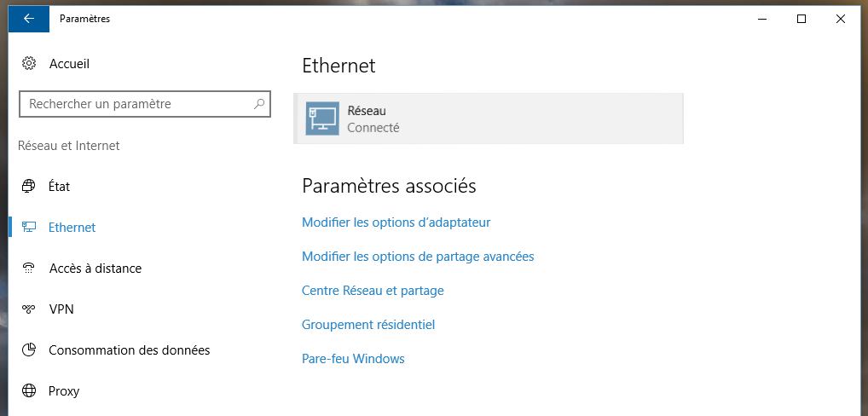Click the État globe icon

tap(29, 187)
